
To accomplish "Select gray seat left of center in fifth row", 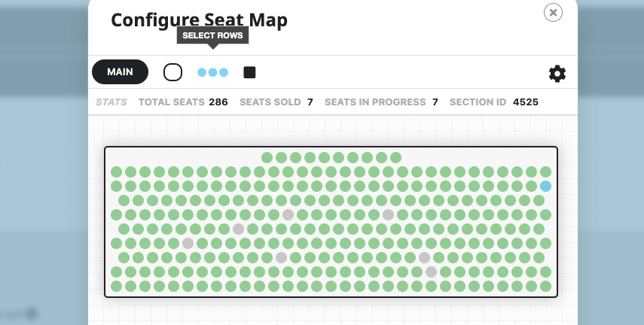I will coord(288,214).
